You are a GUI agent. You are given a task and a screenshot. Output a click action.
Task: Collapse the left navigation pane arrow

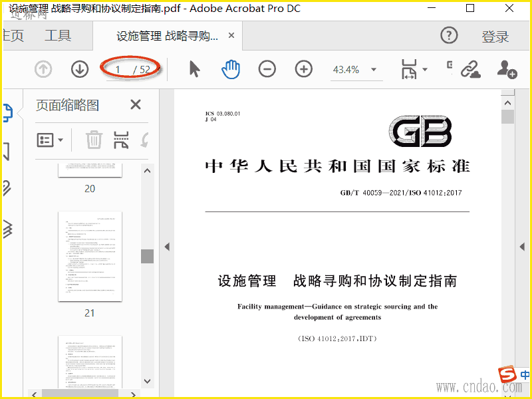[167, 247]
